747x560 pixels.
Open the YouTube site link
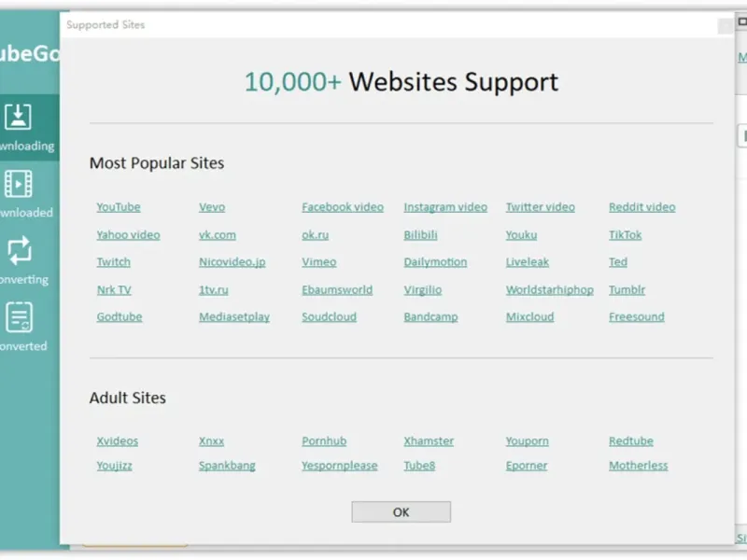(x=119, y=207)
